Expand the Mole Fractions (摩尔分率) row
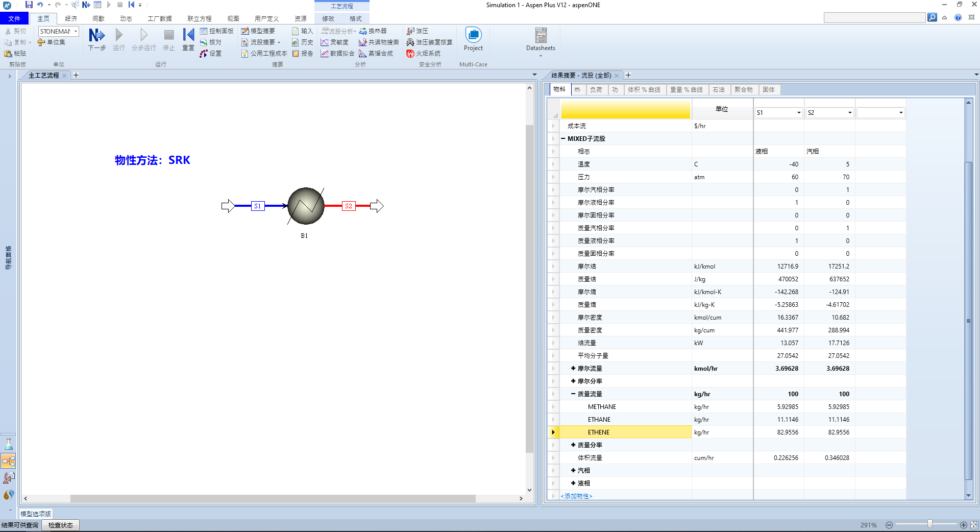This screenshot has height=532, width=980. [x=573, y=381]
